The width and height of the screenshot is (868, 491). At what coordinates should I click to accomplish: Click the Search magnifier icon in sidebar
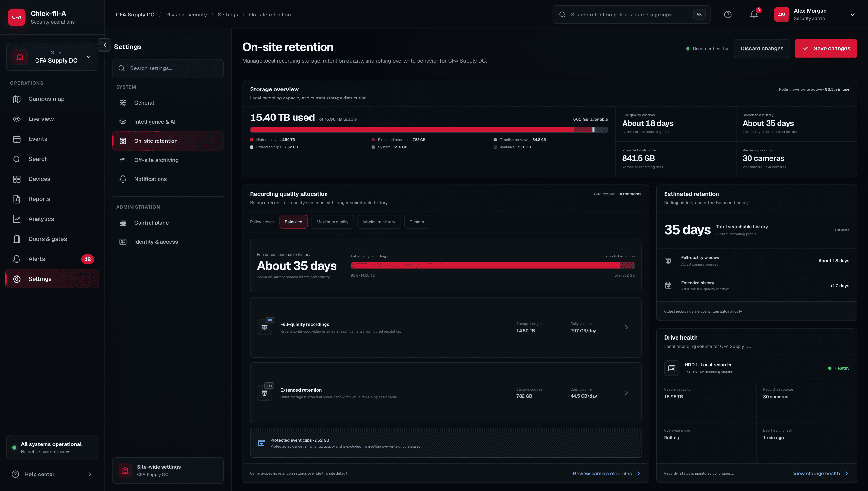[x=16, y=159]
